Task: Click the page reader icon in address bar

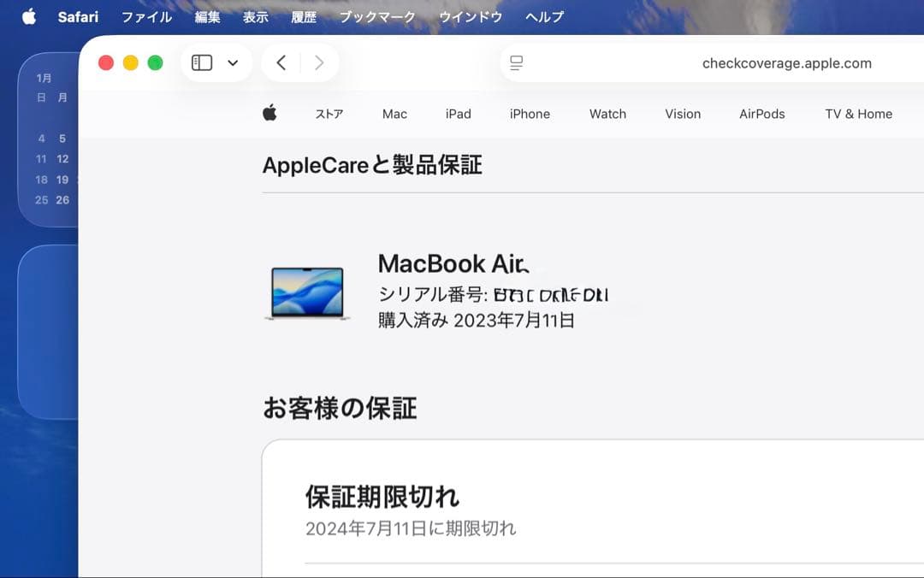Action: click(516, 62)
